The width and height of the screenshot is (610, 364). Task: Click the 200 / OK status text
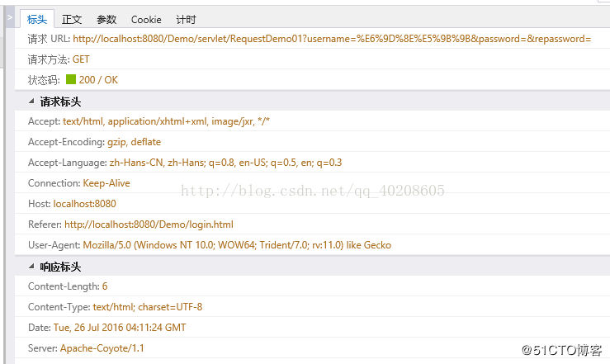[98, 80]
